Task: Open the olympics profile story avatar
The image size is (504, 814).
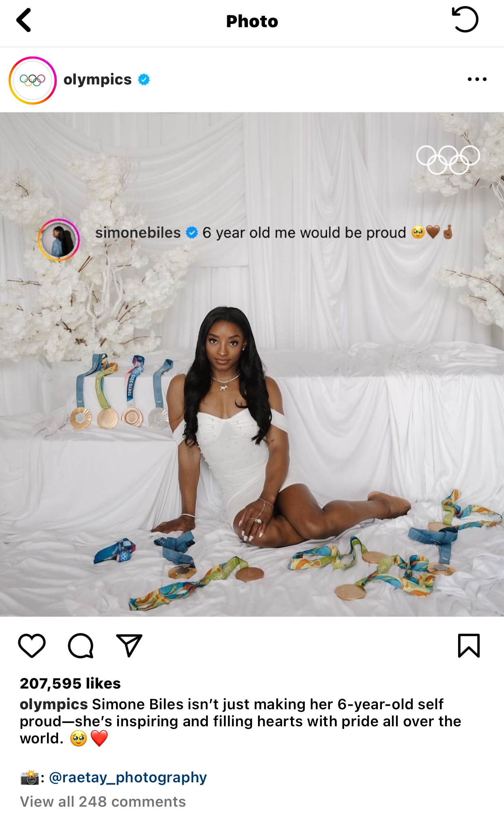Action: [x=32, y=80]
